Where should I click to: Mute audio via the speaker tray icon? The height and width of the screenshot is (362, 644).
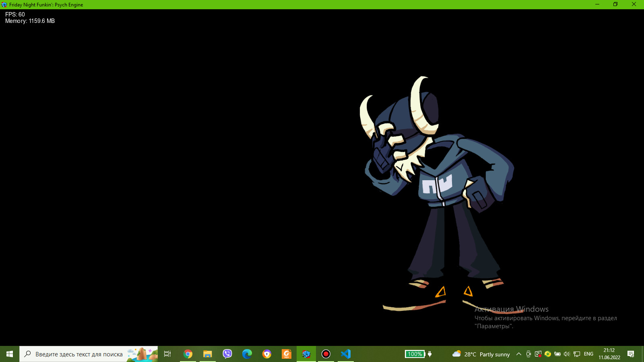click(566, 354)
